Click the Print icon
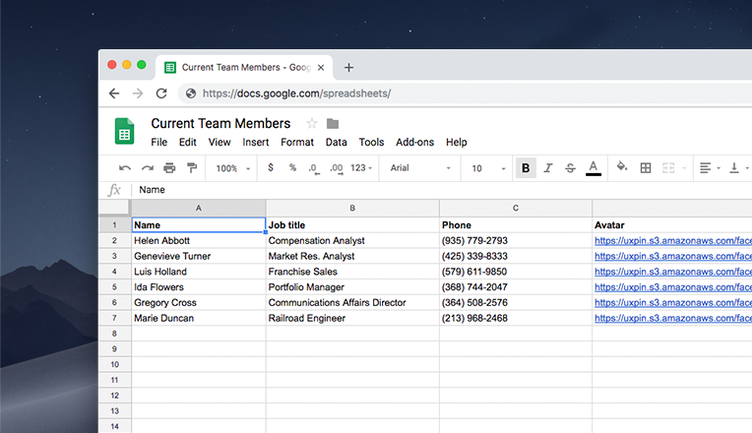The width and height of the screenshot is (752, 433). point(169,168)
